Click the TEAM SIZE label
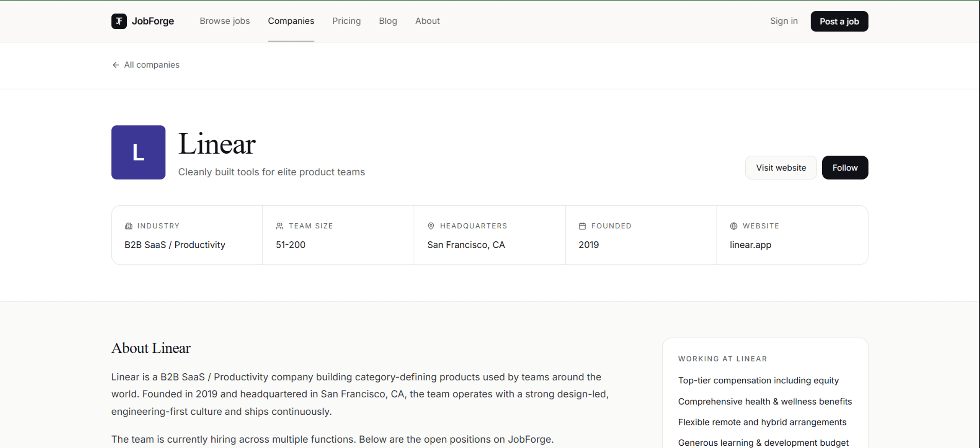 311,226
